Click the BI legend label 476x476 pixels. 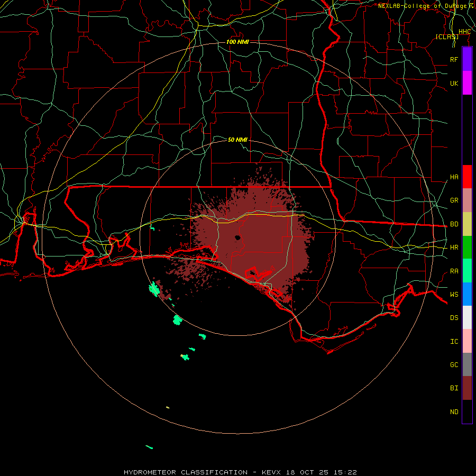(454, 388)
